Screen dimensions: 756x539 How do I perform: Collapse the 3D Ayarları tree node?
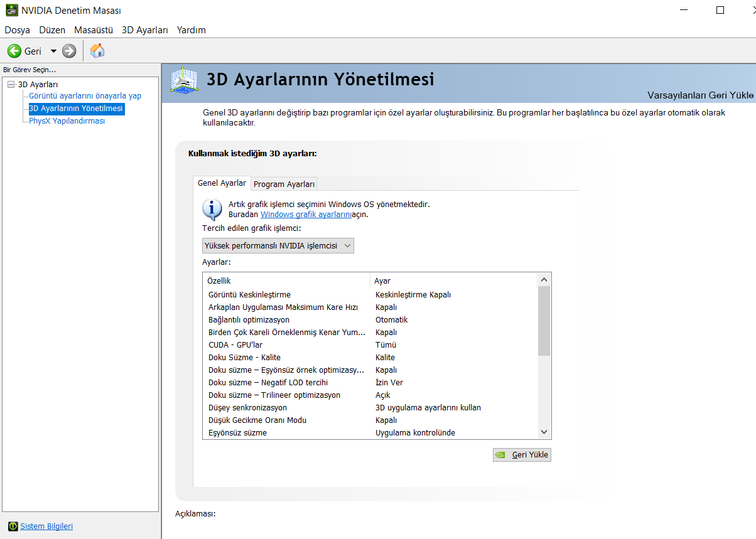point(11,84)
